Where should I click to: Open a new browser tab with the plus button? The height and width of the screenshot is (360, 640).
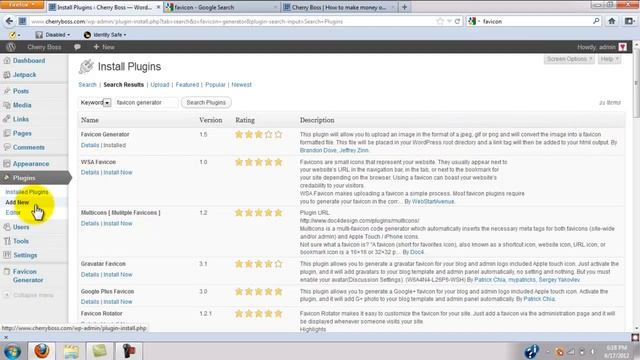[404, 7]
